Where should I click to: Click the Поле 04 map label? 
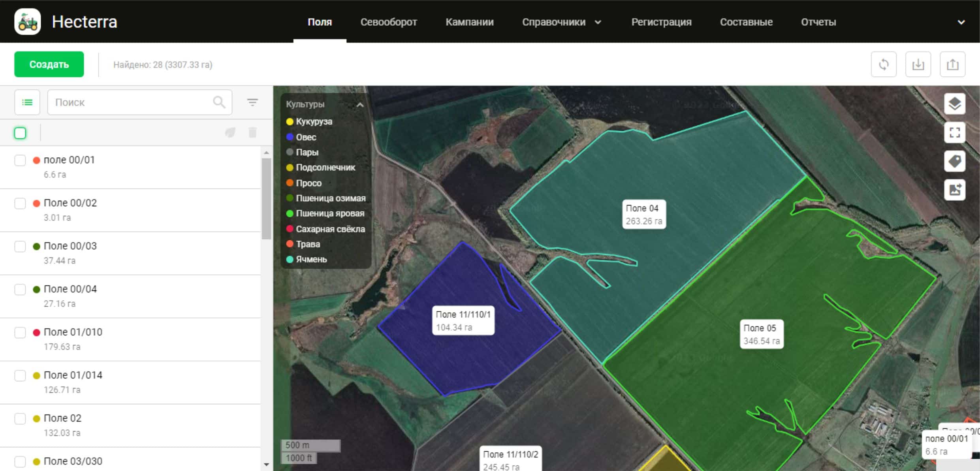pos(643,215)
